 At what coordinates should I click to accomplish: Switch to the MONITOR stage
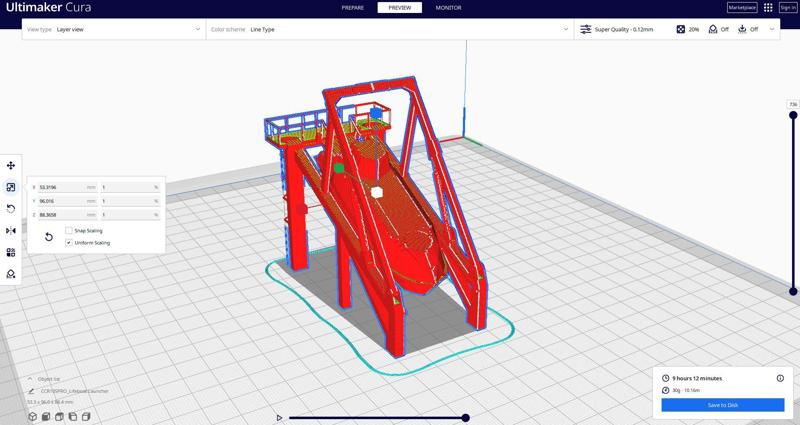coord(448,8)
